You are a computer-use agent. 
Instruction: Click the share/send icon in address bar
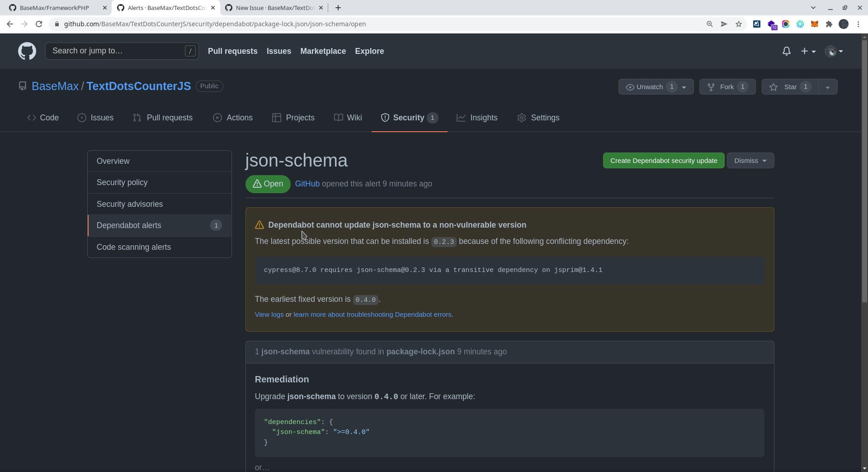click(x=724, y=24)
